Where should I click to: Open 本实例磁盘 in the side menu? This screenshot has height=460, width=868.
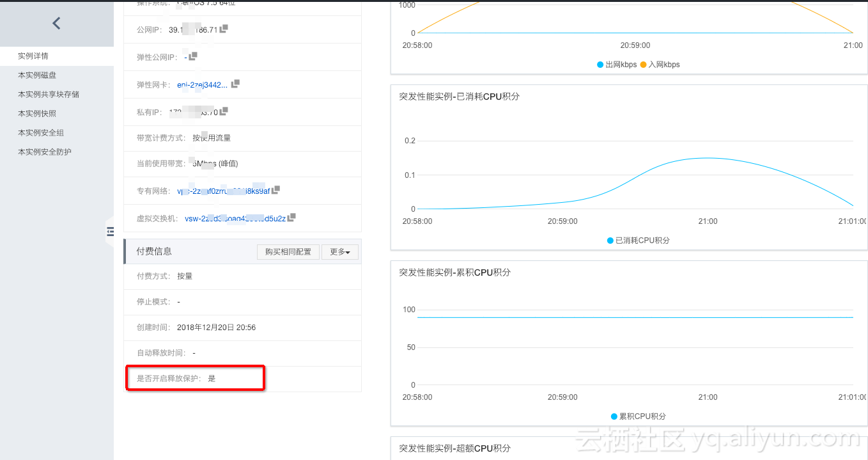point(37,75)
